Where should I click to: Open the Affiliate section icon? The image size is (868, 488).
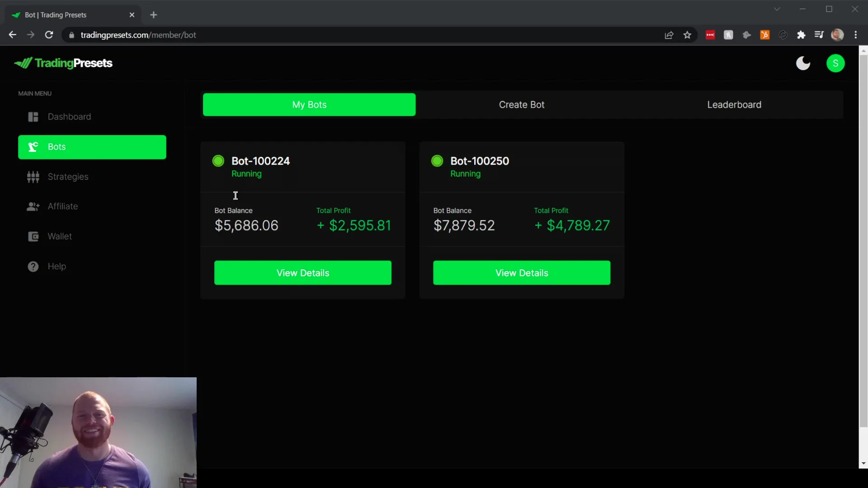click(33, 206)
